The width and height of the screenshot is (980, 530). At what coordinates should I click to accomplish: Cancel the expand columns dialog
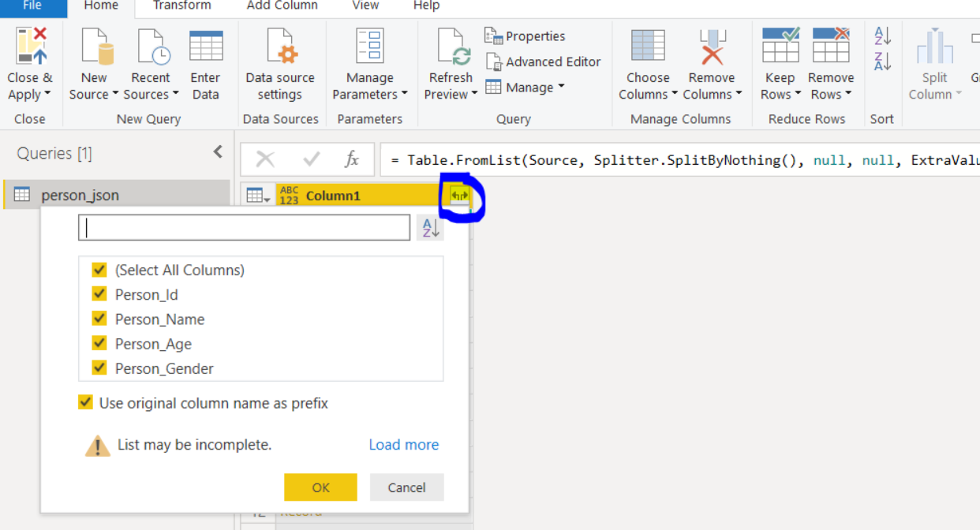[x=406, y=487]
